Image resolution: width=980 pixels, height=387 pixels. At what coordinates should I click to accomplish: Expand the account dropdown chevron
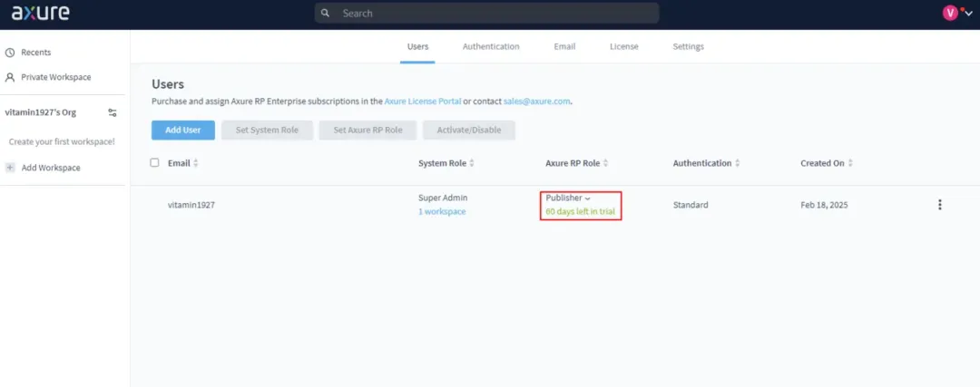(969, 14)
